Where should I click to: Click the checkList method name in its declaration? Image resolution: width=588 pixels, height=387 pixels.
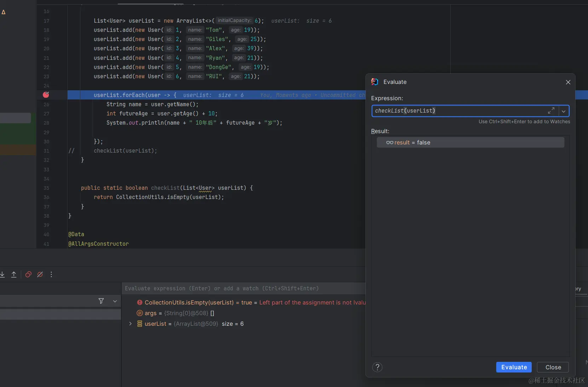tap(165, 188)
